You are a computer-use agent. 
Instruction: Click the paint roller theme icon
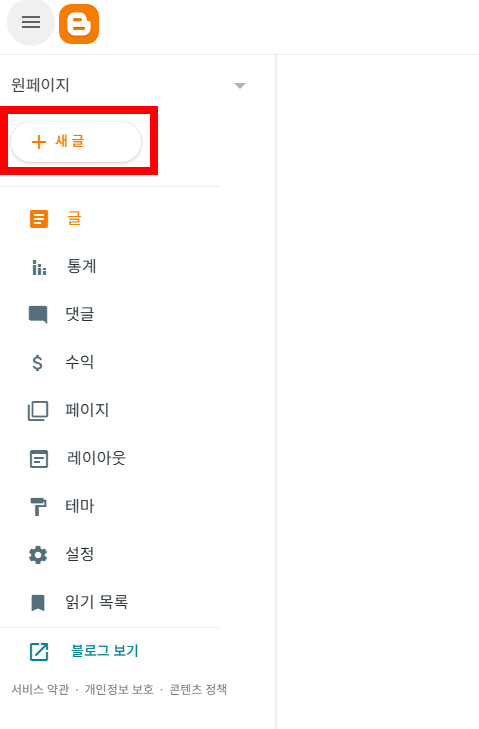point(38,507)
